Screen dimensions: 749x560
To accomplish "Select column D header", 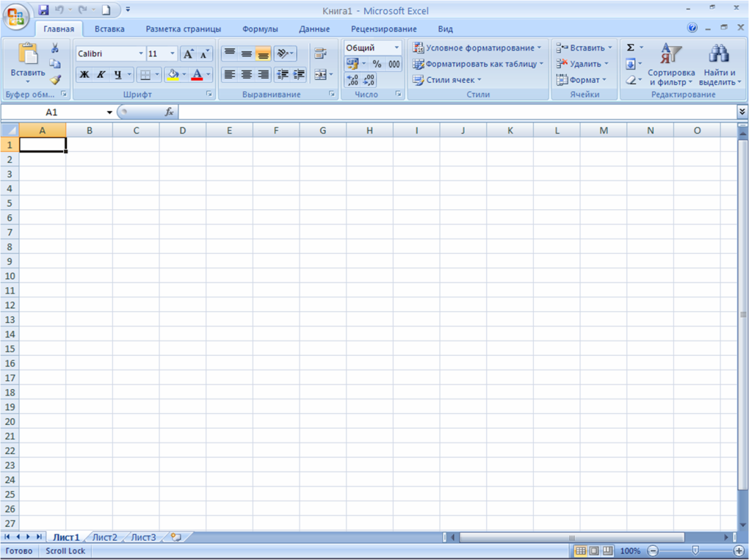I will pos(182,131).
